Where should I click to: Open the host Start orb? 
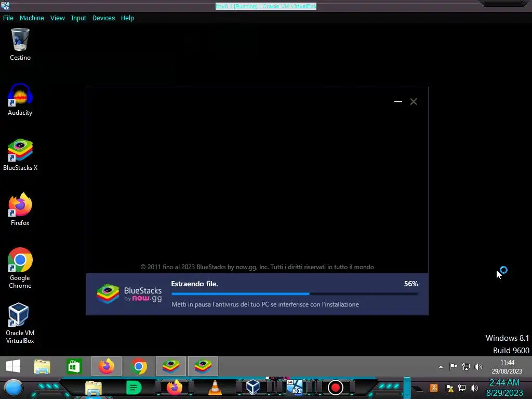[x=14, y=388]
